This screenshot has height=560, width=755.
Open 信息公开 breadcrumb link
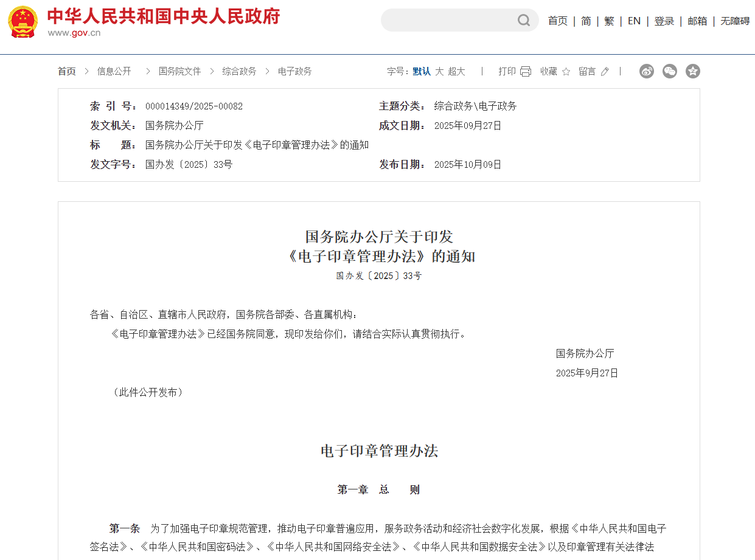coord(114,71)
